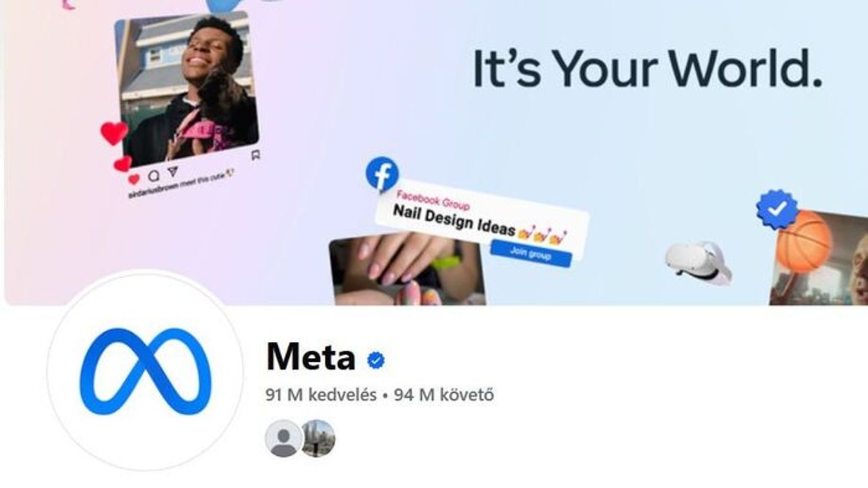The height and width of the screenshot is (488, 868).
Task: Click the nail polish hands photo
Action: (x=407, y=270)
